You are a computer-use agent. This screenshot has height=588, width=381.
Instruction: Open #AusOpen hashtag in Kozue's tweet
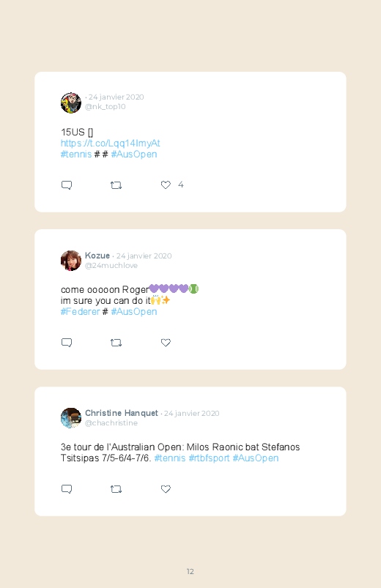coord(134,312)
